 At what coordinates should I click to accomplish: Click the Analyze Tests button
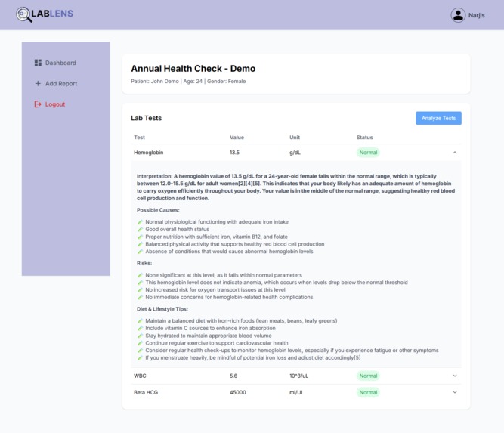(x=438, y=118)
